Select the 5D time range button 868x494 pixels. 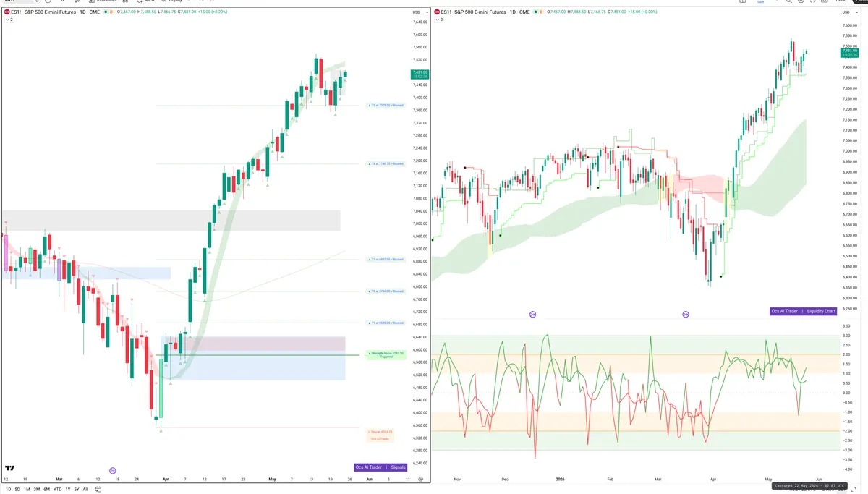click(x=17, y=489)
